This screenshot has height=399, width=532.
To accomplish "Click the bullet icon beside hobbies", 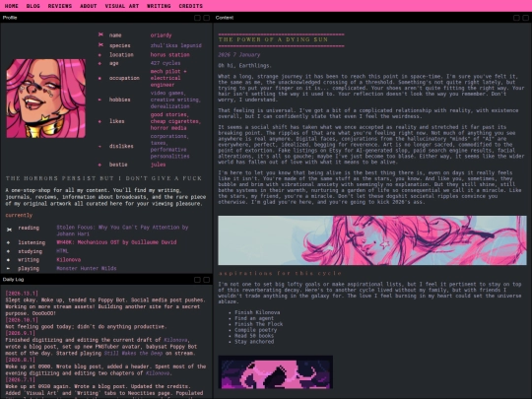I will point(100,100).
